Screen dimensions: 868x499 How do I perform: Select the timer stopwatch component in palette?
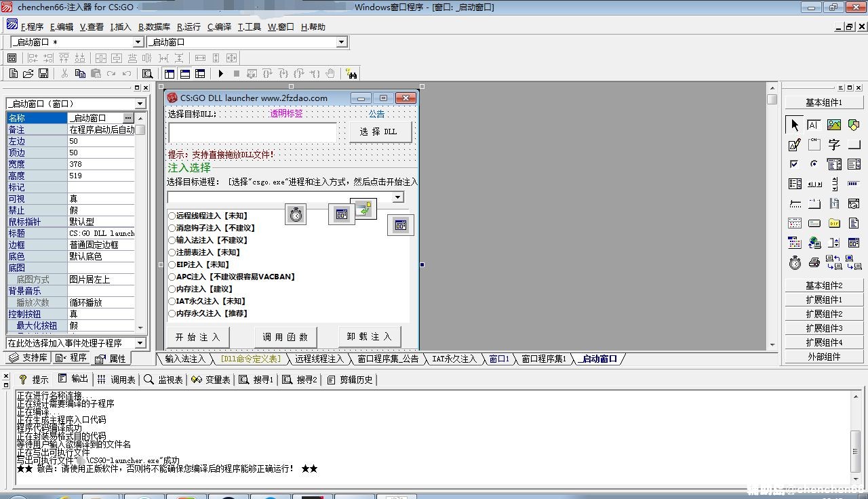coord(795,262)
